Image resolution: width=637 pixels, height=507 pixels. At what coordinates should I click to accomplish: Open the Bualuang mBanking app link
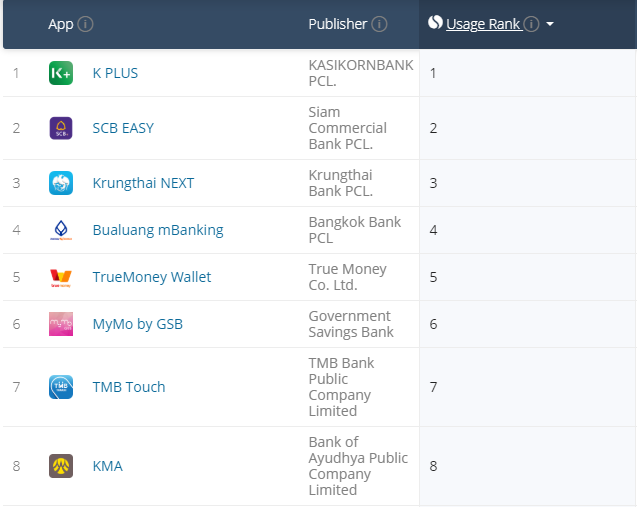158,230
